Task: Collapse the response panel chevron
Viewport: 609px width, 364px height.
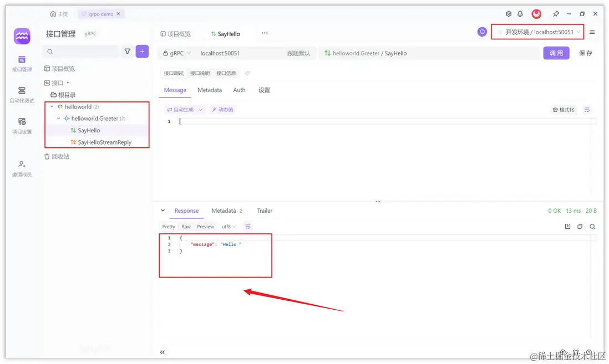Action: tap(163, 211)
